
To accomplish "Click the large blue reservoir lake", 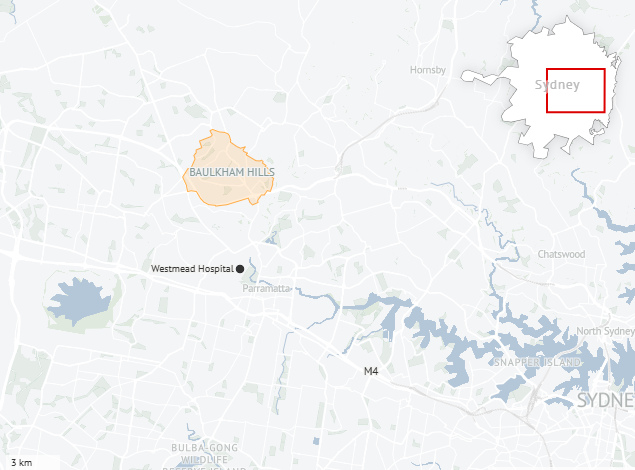I will [79, 302].
